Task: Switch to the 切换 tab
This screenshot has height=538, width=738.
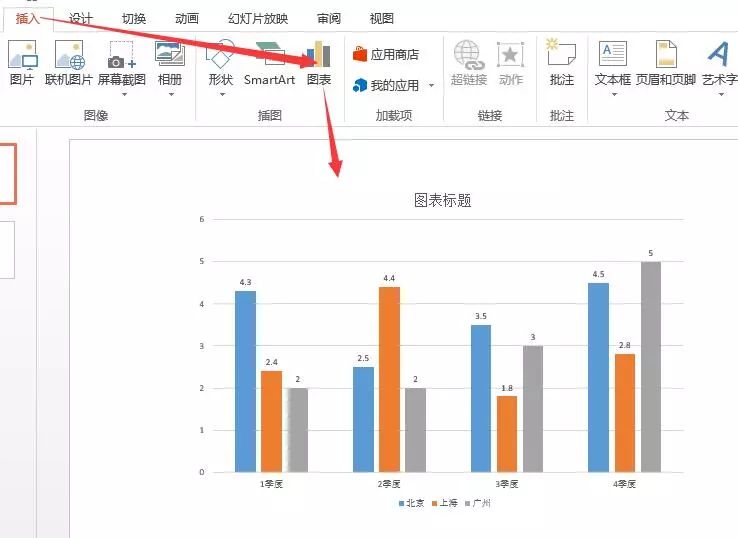Action: point(134,19)
